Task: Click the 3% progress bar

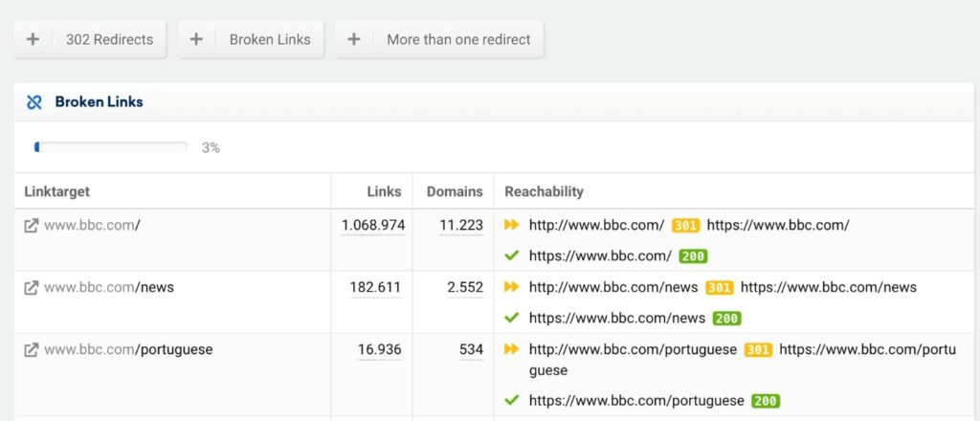Action: coord(111,147)
